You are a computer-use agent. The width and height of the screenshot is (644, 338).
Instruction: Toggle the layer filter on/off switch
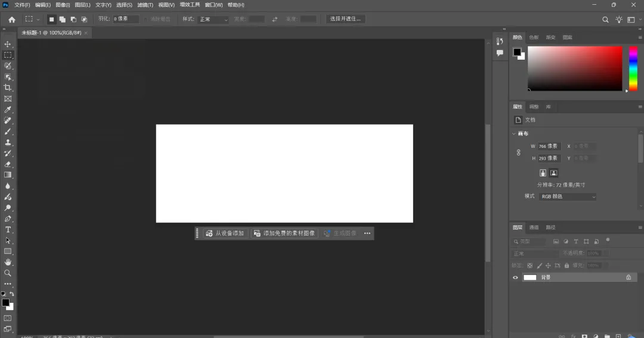pos(608,240)
